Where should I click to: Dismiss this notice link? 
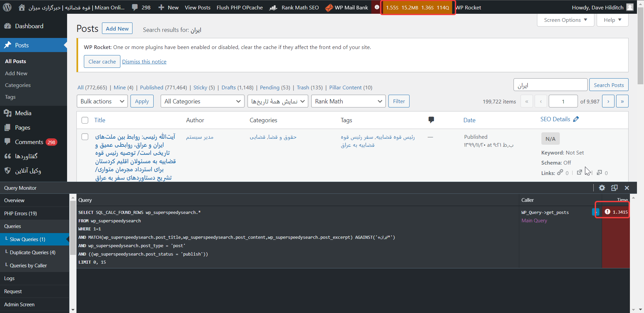[144, 61]
